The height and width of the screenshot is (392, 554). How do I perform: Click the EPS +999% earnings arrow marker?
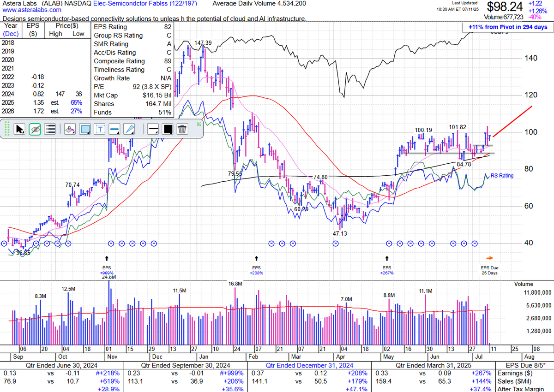pyautogui.click(x=107, y=259)
